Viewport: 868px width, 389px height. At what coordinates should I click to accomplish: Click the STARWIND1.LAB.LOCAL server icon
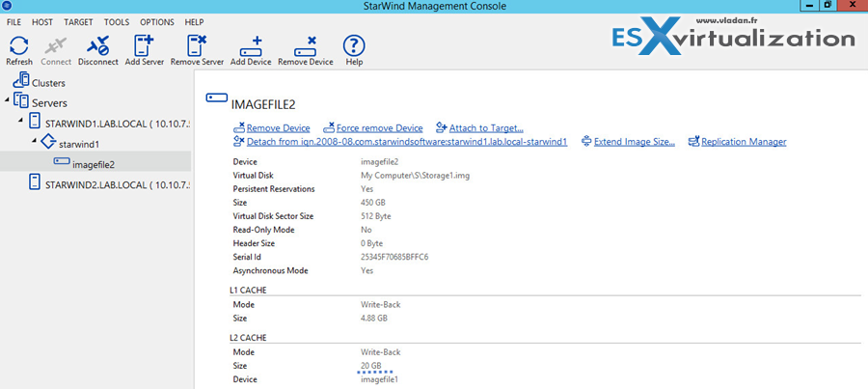(35, 121)
